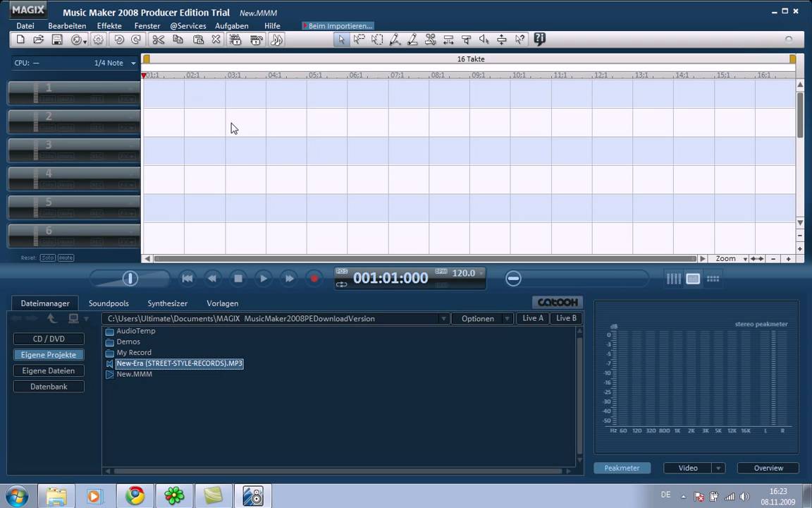The width and height of the screenshot is (812, 508).
Task: Cut the selected object with the scissors icon
Action: coord(159,40)
